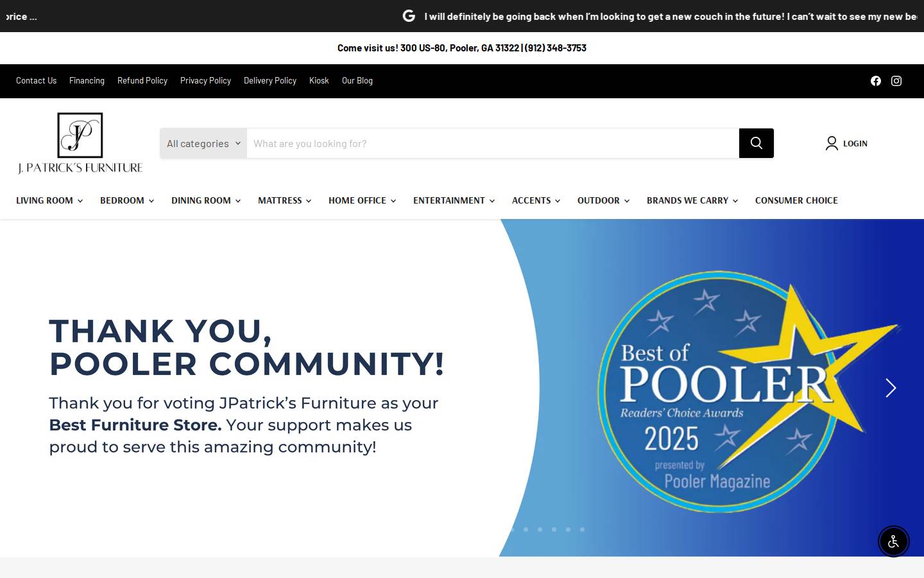924x578 pixels.
Task: Expand the Accents menu
Action: coord(536,200)
